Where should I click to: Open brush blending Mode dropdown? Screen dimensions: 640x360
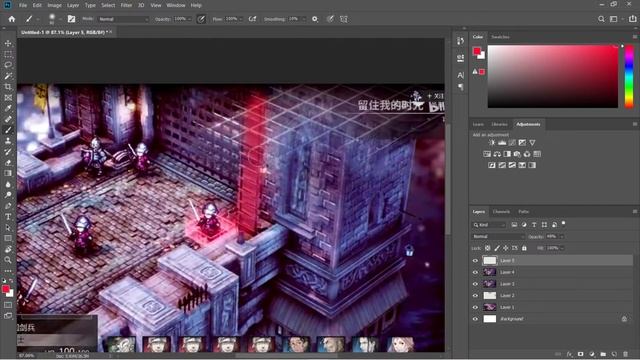click(x=123, y=19)
